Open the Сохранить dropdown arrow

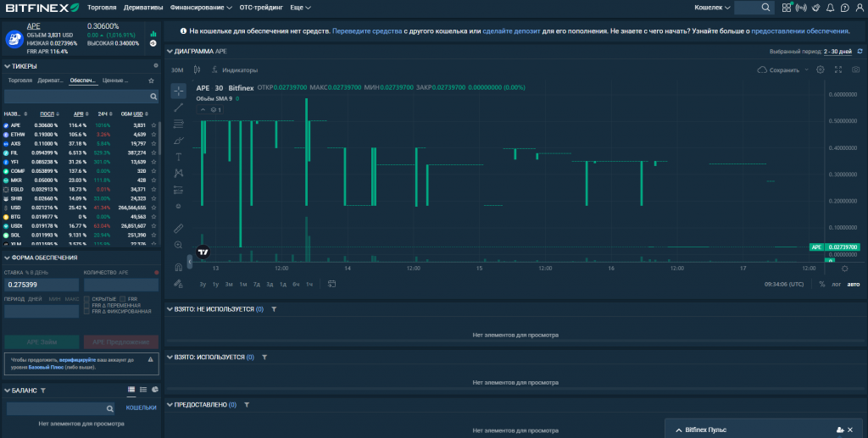[x=807, y=69]
